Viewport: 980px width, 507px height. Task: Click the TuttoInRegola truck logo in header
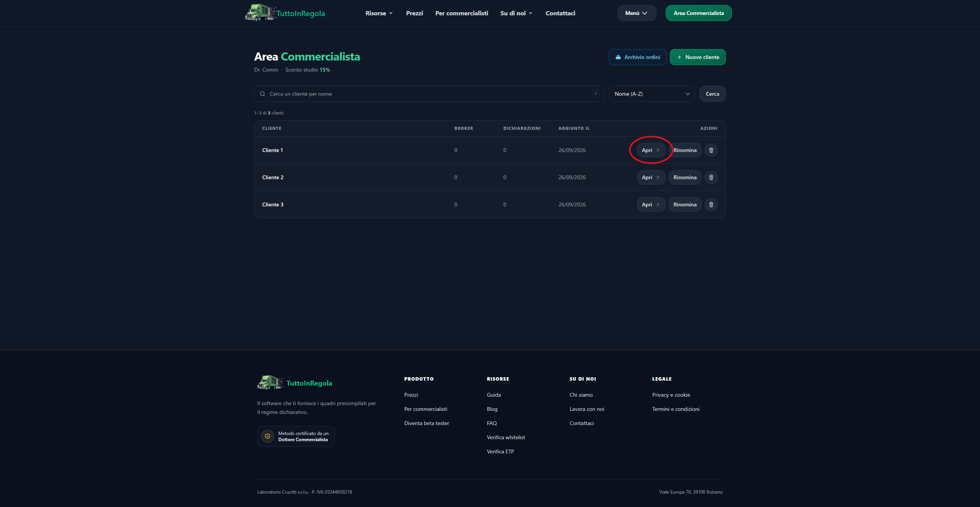coord(260,13)
